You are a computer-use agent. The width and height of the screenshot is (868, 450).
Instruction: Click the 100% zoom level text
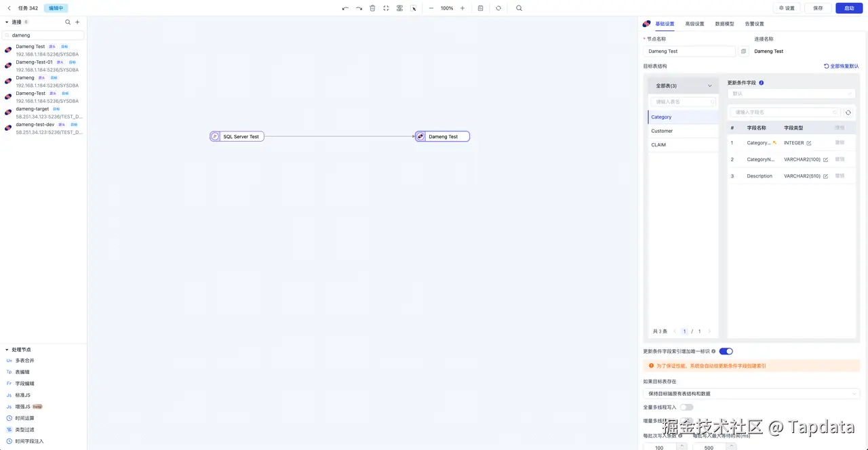[x=447, y=8]
